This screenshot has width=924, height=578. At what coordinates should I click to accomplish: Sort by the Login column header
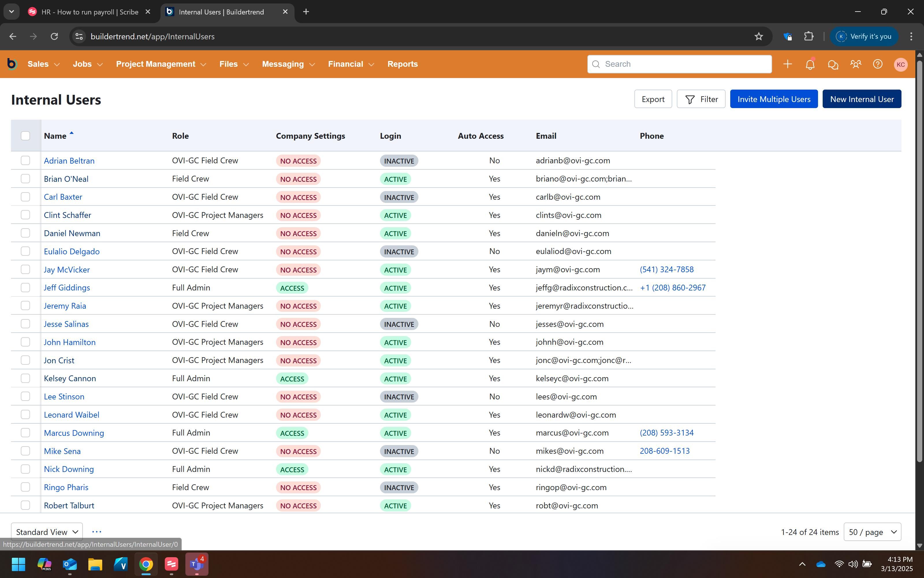pos(390,136)
